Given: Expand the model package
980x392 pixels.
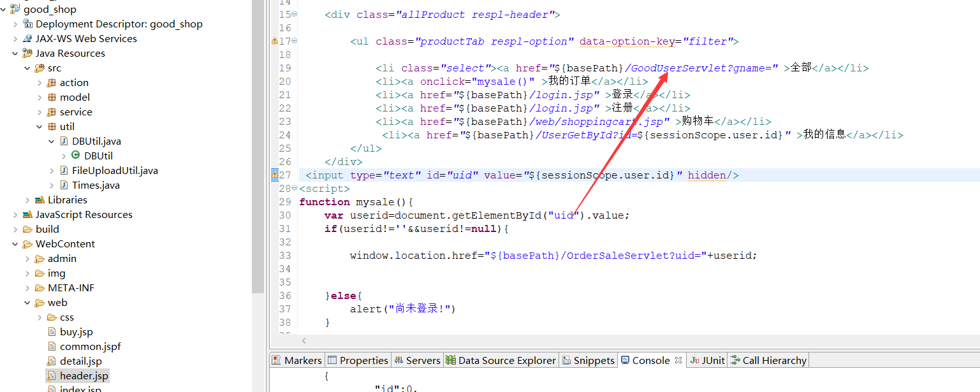Looking at the screenshot, I should (40, 97).
